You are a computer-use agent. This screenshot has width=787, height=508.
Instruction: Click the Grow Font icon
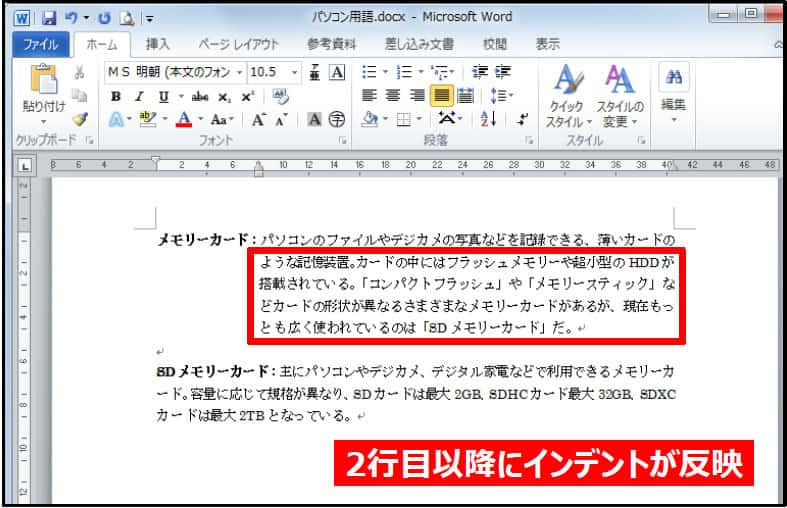258,118
